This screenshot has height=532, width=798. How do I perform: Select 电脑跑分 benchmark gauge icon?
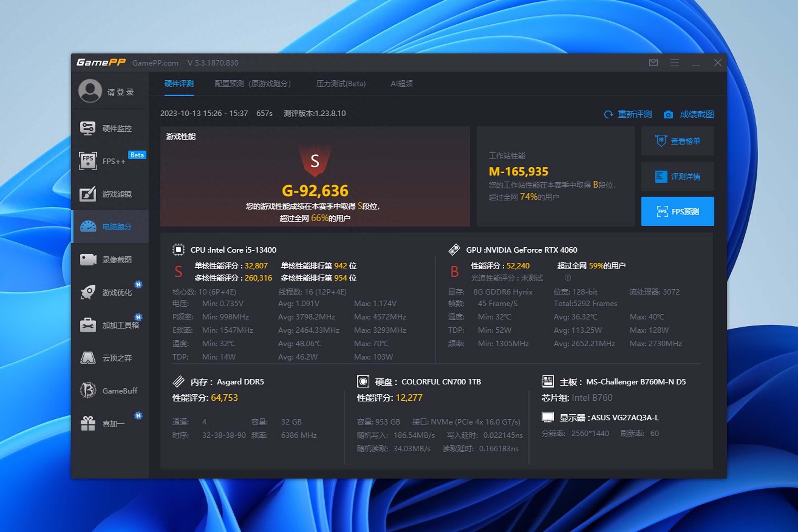click(88, 226)
